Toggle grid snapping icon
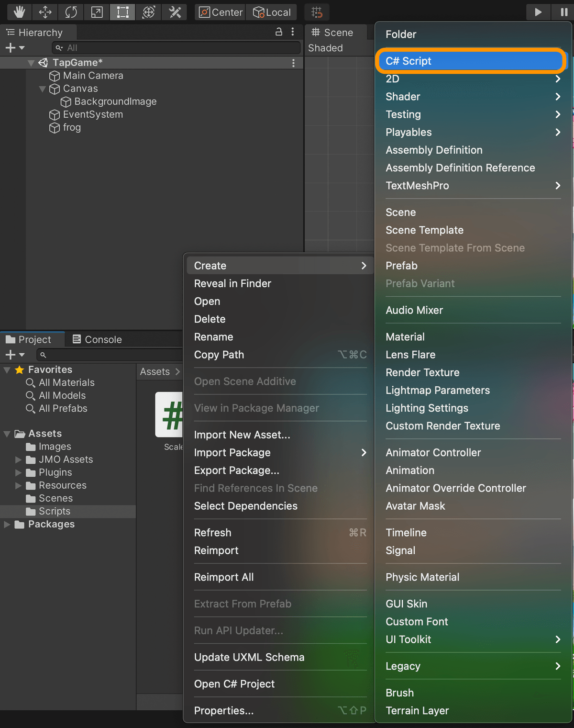 click(x=317, y=12)
